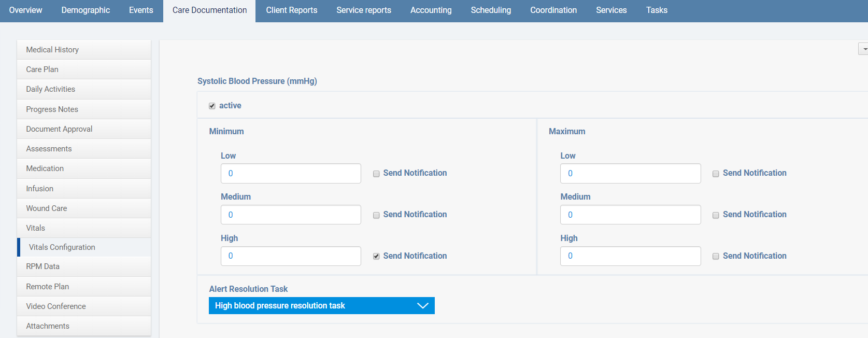Focus the Minimum Medium value field
Viewport: 868px width, 338px height.
pyautogui.click(x=291, y=215)
